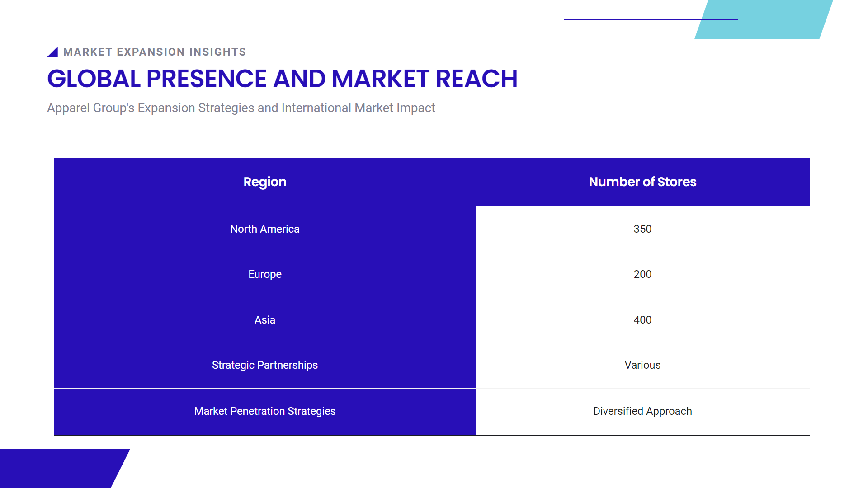Image resolution: width=868 pixels, height=488 pixels.
Task: Click the Strategic Partnerships cell
Action: [x=264, y=365]
